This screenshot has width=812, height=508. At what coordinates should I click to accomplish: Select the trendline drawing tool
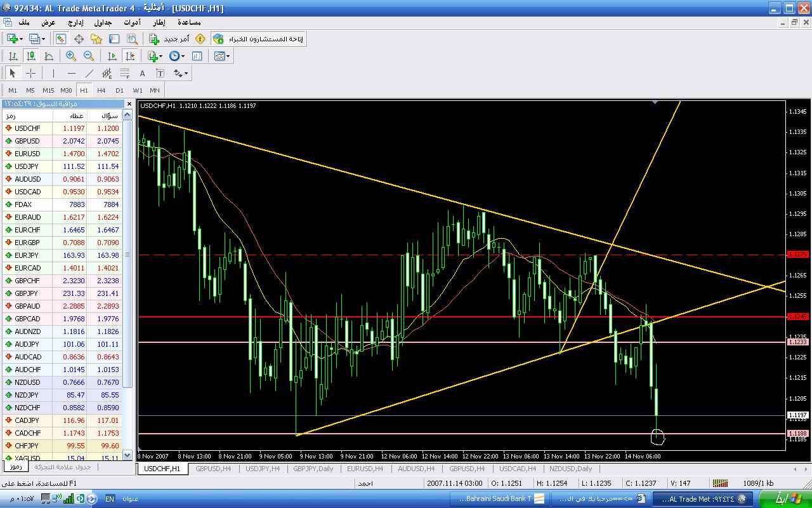click(x=89, y=73)
